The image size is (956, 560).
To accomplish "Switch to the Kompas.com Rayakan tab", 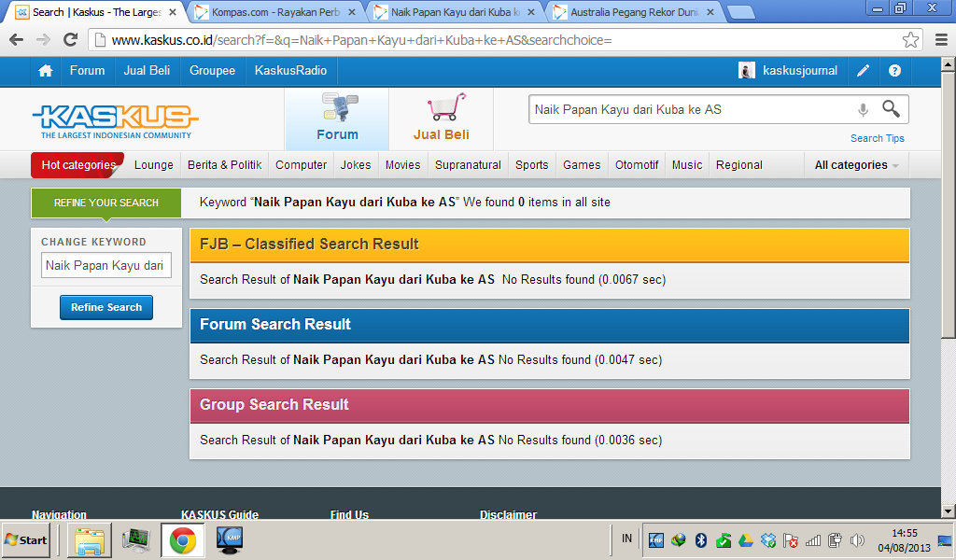I will pyautogui.click(x=274, y=12).
